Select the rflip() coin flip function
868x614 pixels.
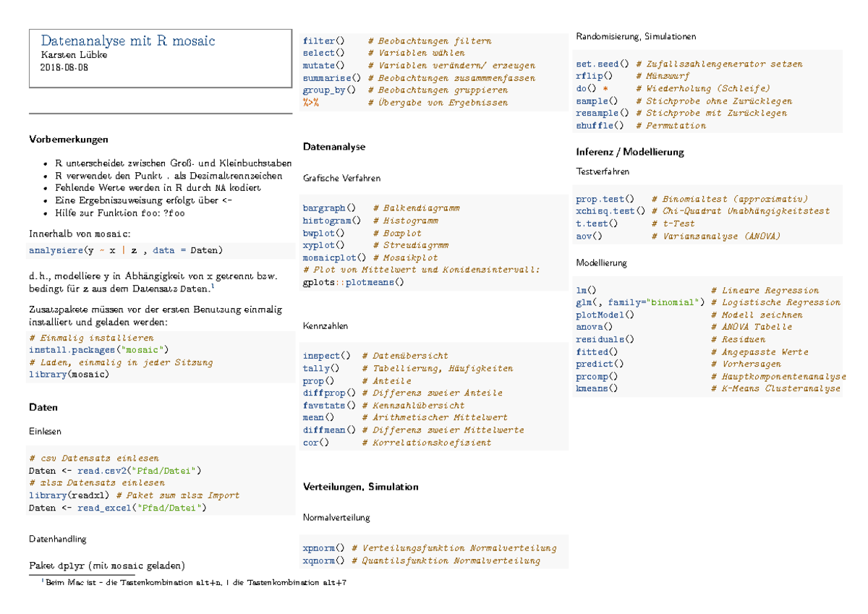[x=592, y=75]
